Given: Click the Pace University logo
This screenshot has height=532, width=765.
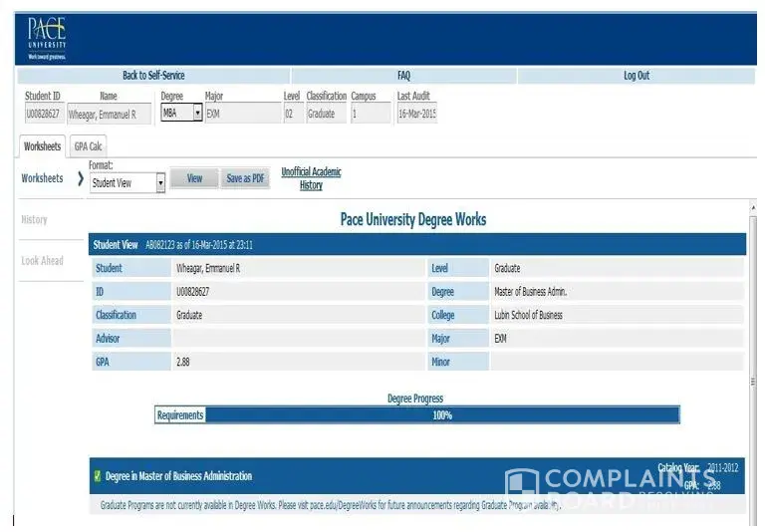Looking at the screenshot, I should pos(47,39).
